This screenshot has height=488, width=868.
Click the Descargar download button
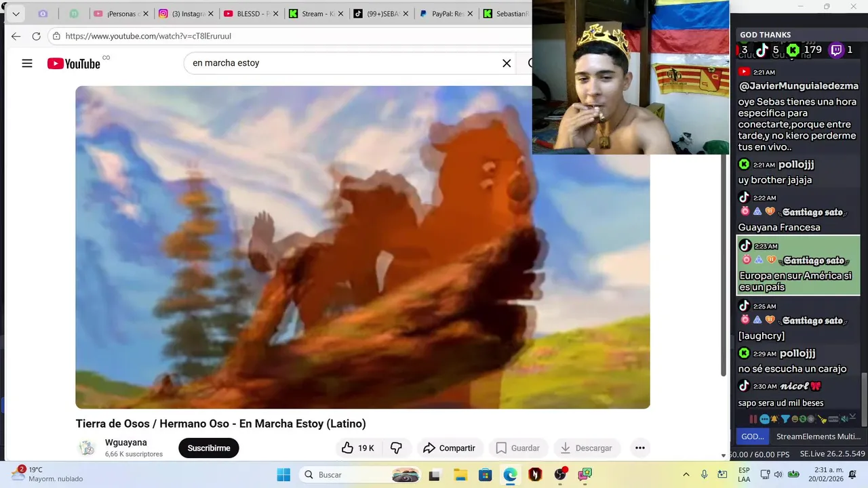[587, 448]
